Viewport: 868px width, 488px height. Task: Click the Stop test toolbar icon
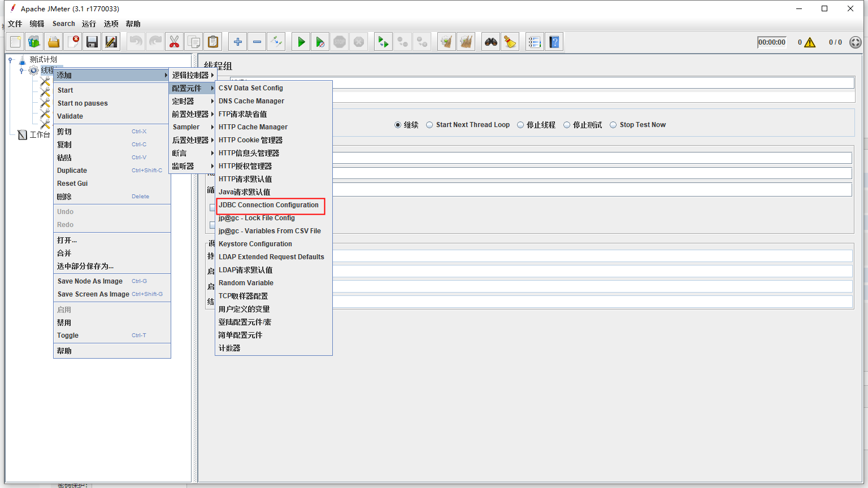(x=340, y=42)
